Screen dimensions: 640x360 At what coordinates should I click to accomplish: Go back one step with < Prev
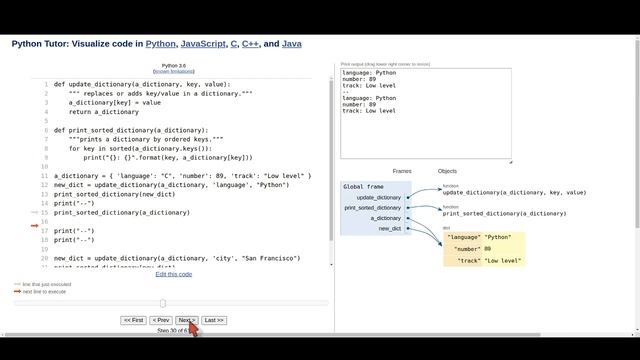point(161,320)
